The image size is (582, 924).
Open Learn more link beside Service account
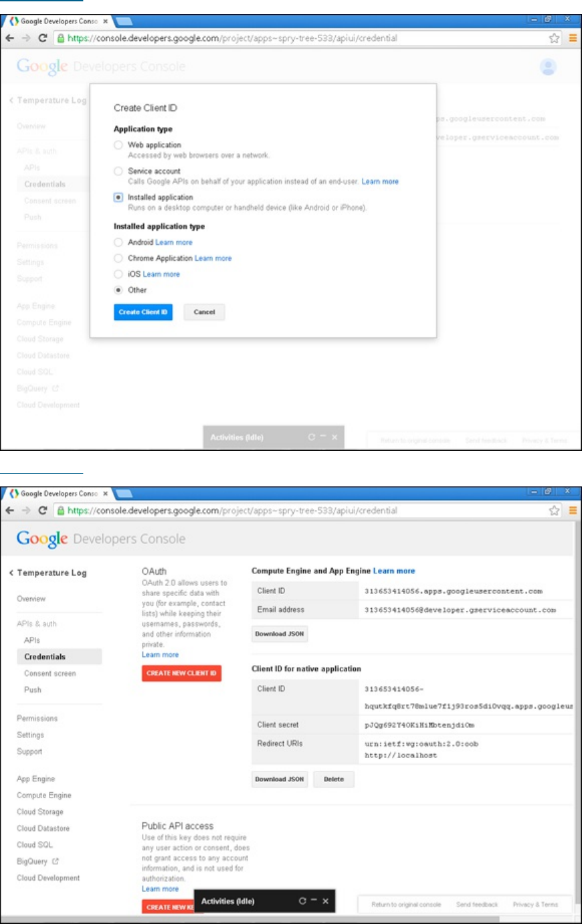tap(380, 181)
